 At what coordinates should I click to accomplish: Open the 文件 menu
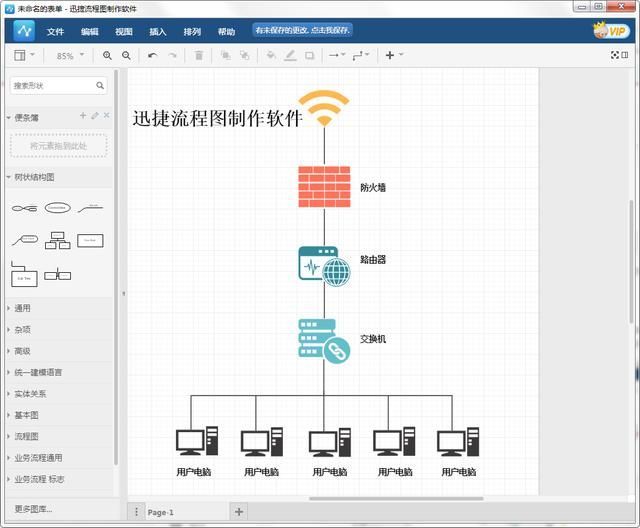[55, 32]
